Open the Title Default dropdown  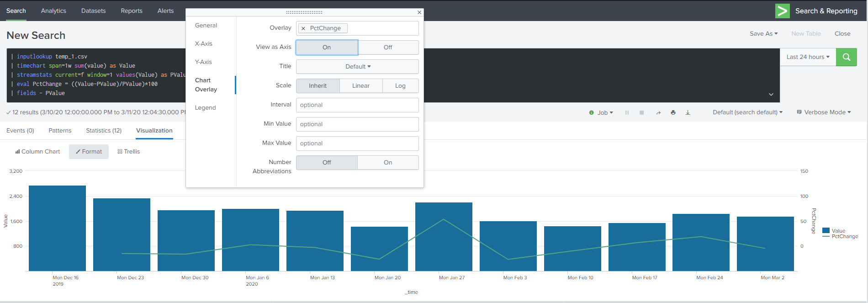[357, 67]
